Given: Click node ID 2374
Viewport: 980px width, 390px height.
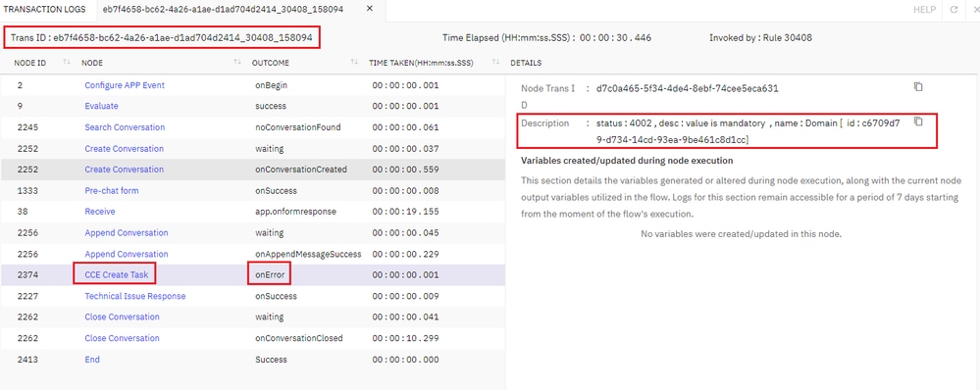Looking at the screenshot, I should point(26,275).
